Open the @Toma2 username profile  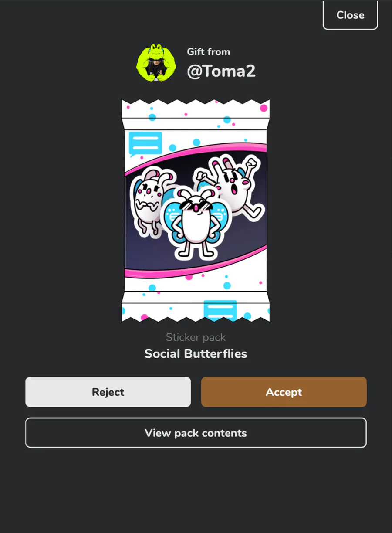click(221, 71)
